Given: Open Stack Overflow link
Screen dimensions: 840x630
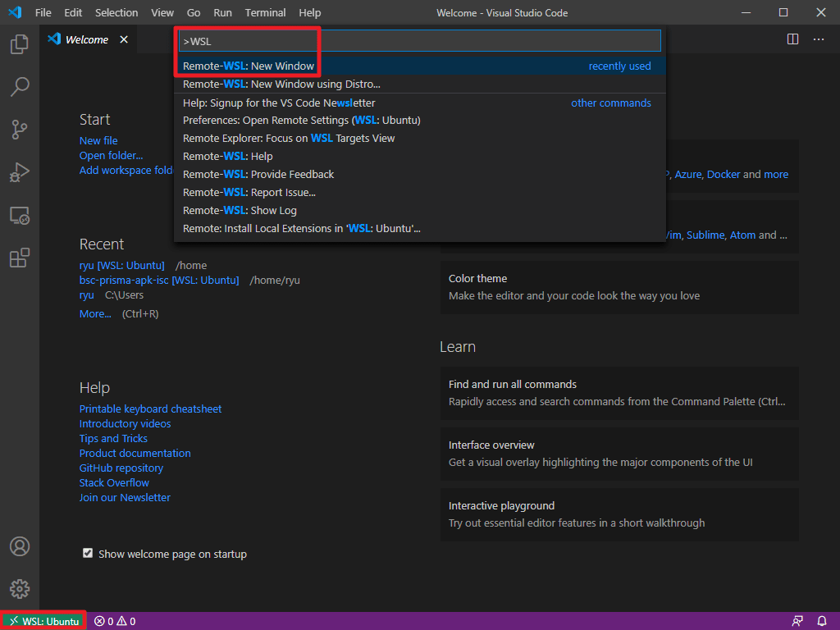Looking at the screenshot, I should point(114,482).
